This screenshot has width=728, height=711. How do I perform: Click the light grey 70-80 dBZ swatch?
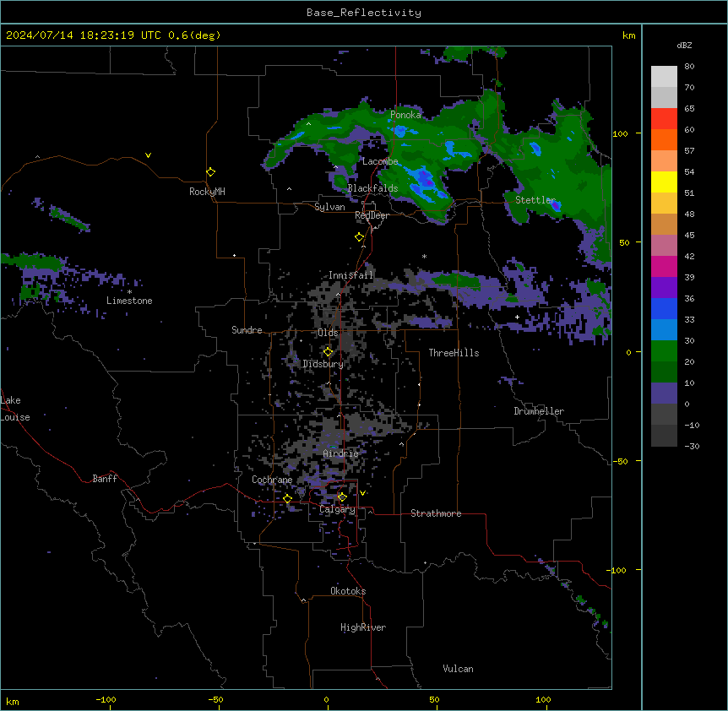coord(664,77)
